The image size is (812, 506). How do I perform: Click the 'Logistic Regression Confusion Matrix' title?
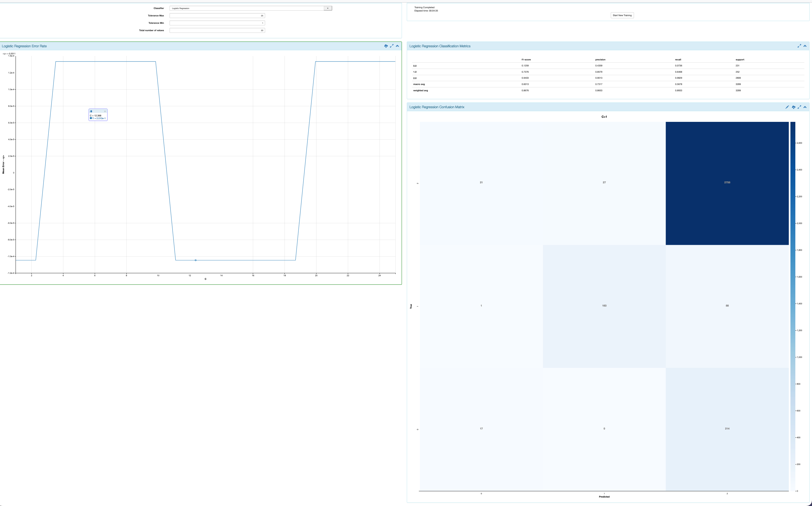click(x=437, y=107)
